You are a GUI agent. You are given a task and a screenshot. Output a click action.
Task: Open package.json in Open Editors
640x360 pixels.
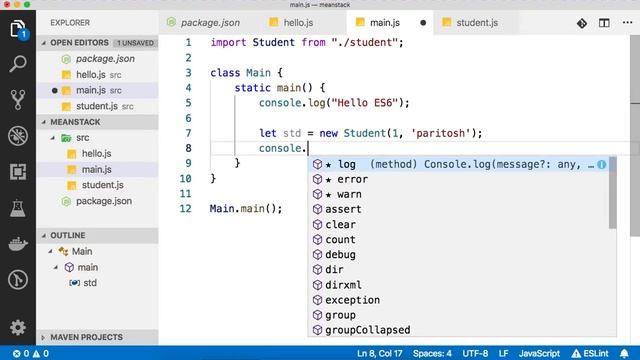98,59
